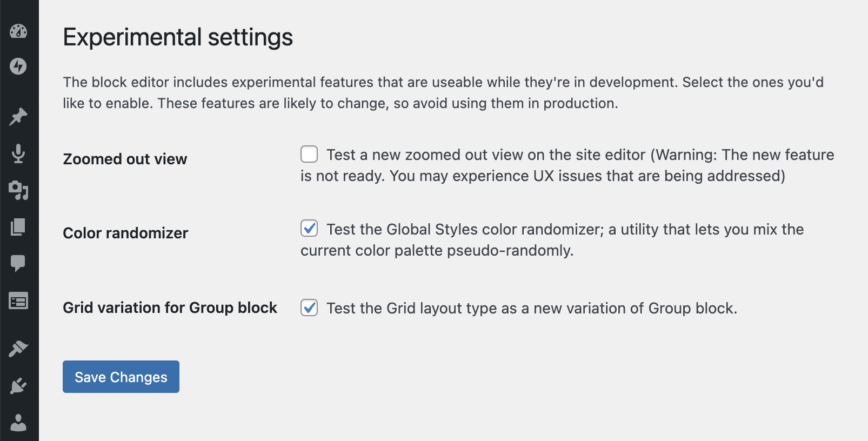Screen dimensions: 868x441
Task: Go to Posts via the pushpin icon
Action: click(18, 117)
